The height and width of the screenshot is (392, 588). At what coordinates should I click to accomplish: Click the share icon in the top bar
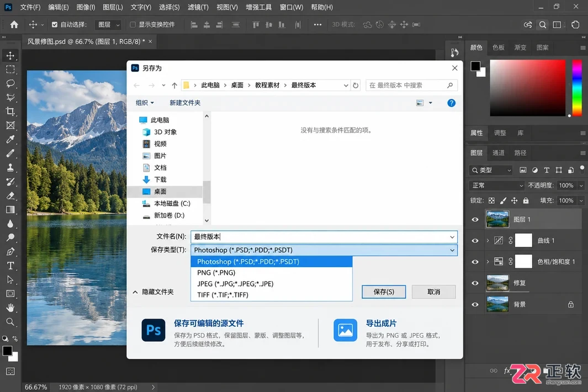tap(528, 25)
